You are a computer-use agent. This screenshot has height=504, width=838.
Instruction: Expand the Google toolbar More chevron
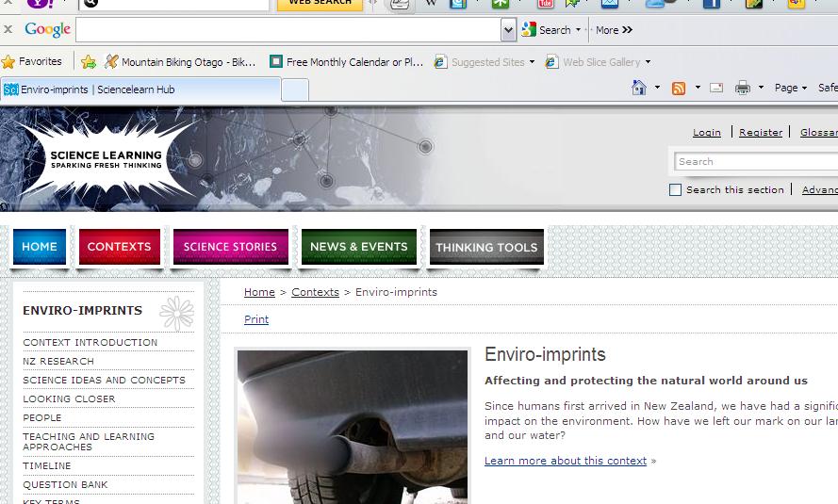tap(628, 30)
